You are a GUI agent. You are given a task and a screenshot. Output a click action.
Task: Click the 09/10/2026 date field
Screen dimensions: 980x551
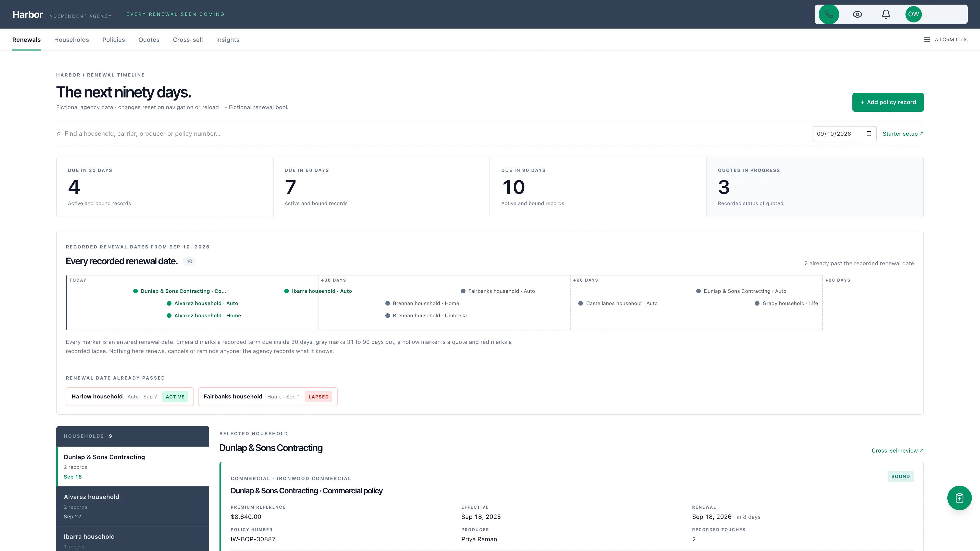tap(844, 134)
